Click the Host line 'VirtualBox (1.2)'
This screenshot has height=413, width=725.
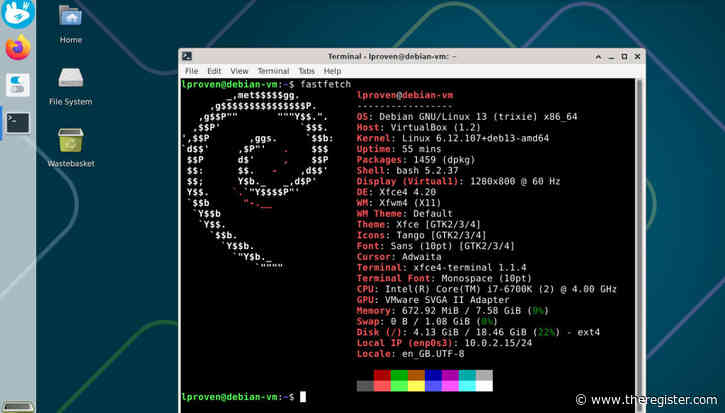(418, 127)
